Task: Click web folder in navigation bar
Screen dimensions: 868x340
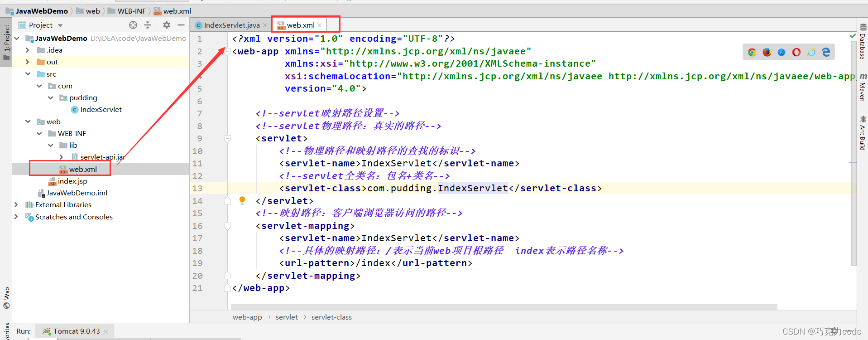Action: tap(88, 11)
